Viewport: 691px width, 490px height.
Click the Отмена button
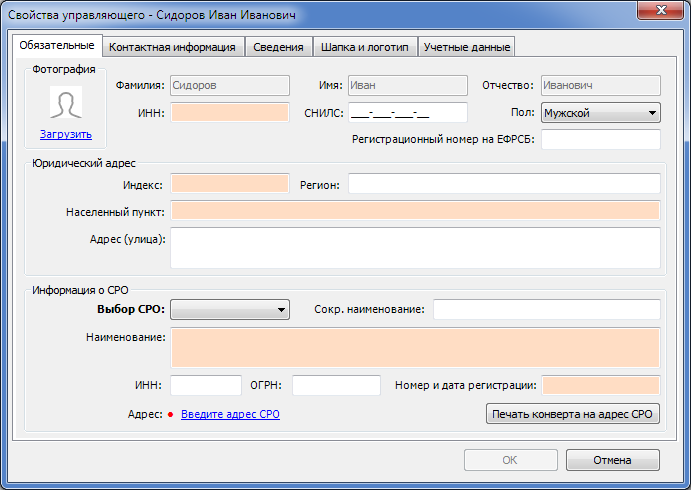(x=612, y=460)
